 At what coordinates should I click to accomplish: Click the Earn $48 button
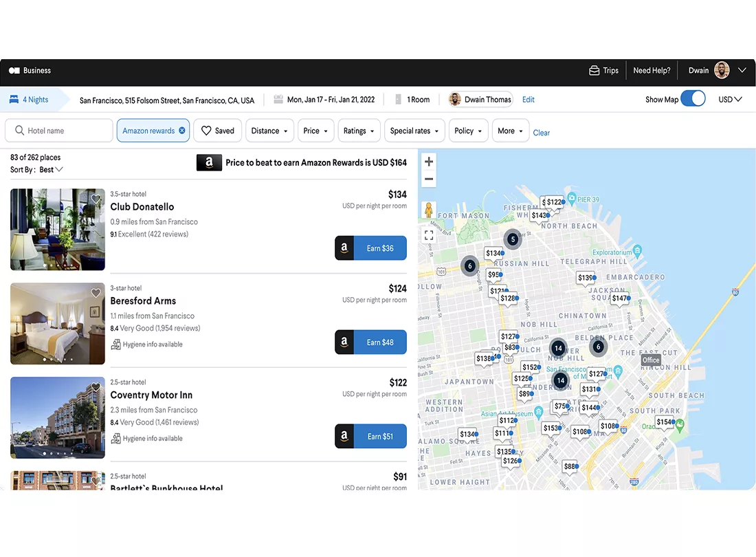pos(370,342)
